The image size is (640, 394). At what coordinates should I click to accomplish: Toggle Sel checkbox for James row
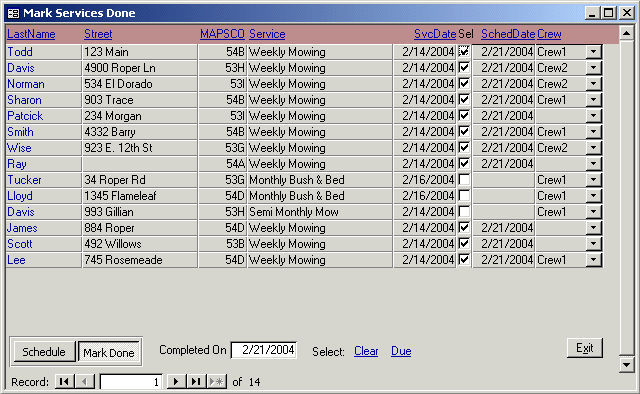pyautogui.click(x=464, y=227)
